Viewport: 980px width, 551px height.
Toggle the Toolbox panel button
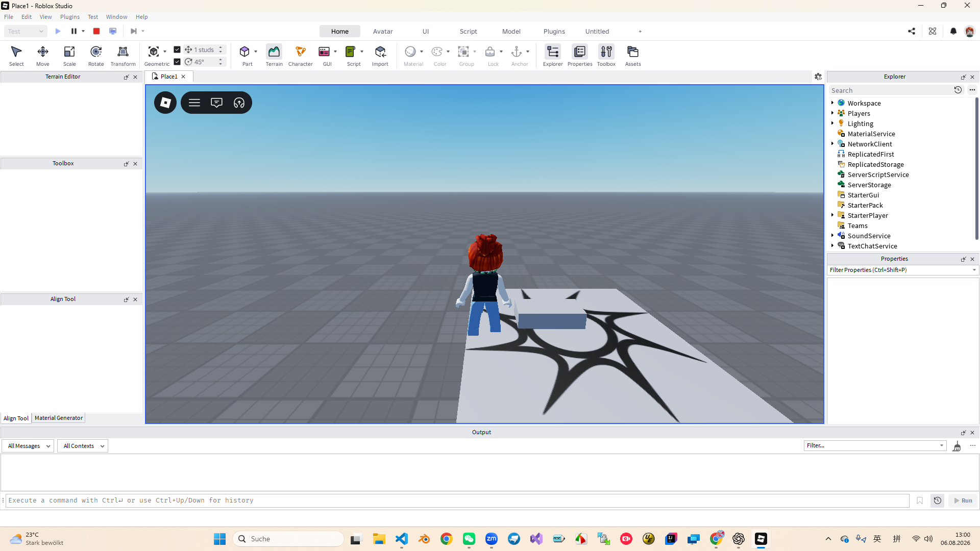pyautogui.click(x=606, y=56)
